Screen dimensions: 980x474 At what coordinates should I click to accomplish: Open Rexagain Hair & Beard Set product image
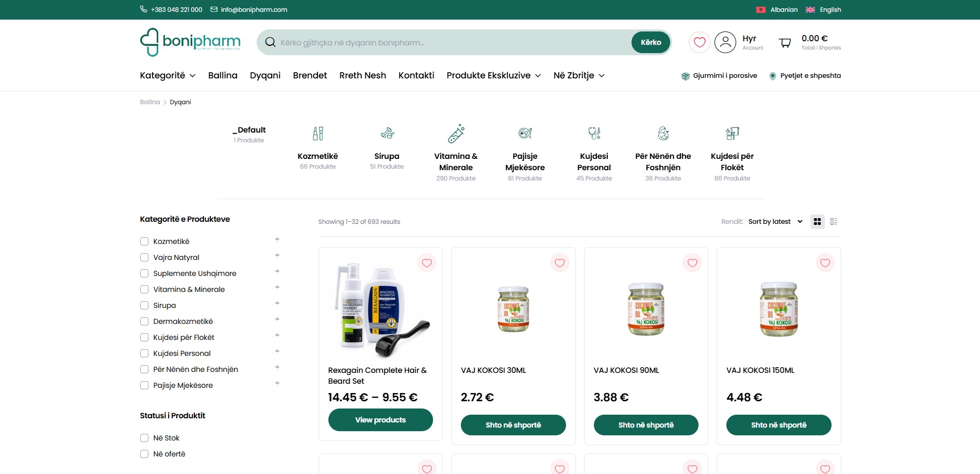point(380,309)
